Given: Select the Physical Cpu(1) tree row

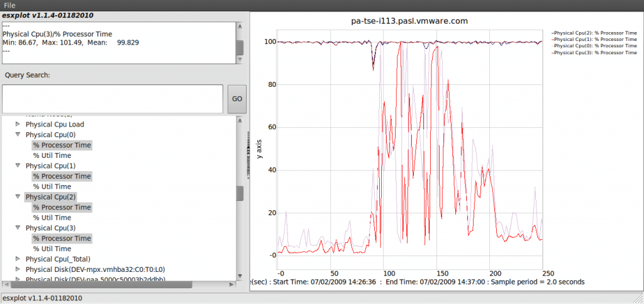Looking at the screenshot, I should click(x=50, y=166).
